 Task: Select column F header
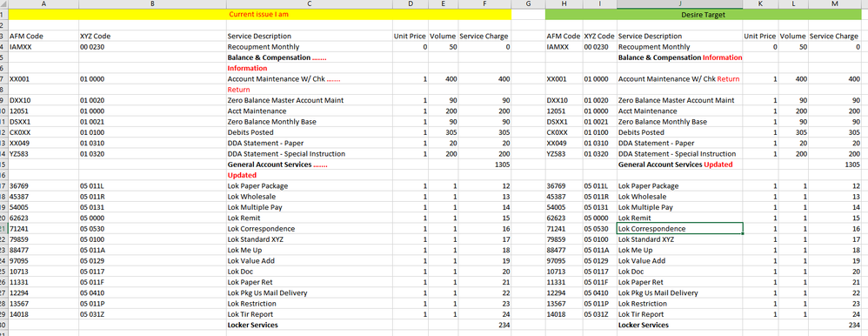coord(485,3)
